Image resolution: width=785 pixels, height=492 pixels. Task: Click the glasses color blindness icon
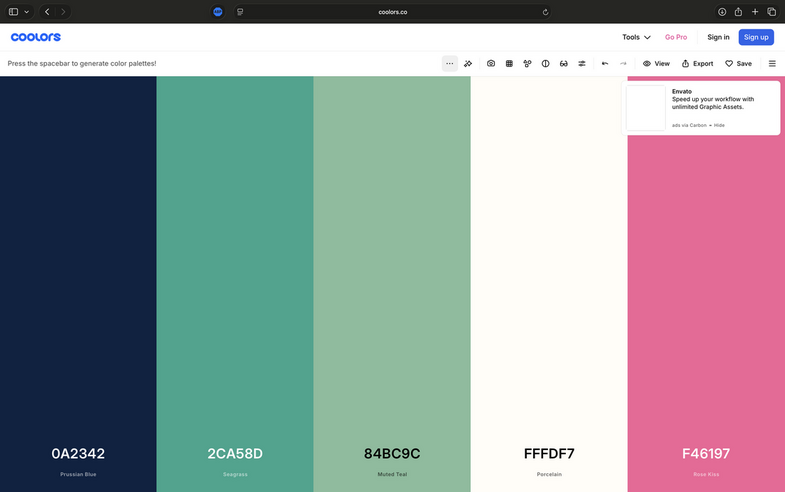563,63
